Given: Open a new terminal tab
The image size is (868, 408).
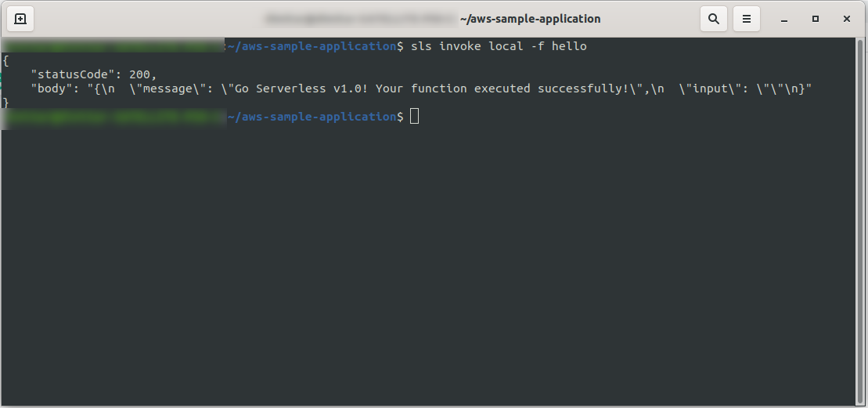Looking at the screenshot, I should pyautogui.click(x=20, y=19).
